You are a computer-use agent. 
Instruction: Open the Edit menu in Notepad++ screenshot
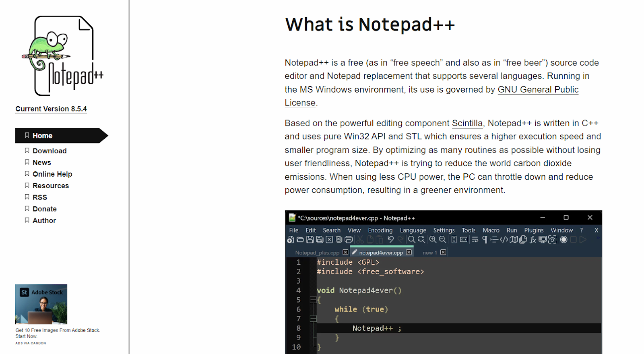(311, 230)
